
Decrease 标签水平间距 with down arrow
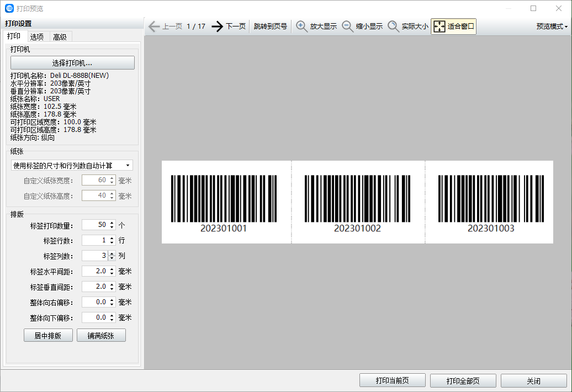(112, 274)
